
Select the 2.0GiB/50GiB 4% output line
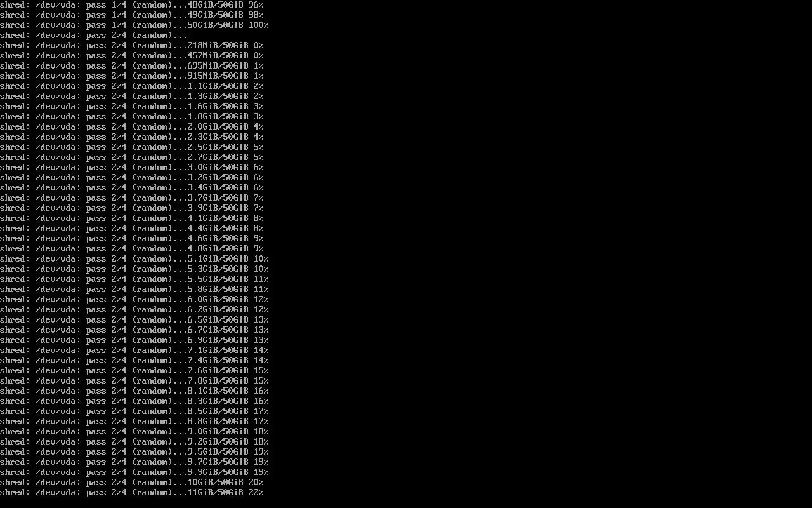132,127
